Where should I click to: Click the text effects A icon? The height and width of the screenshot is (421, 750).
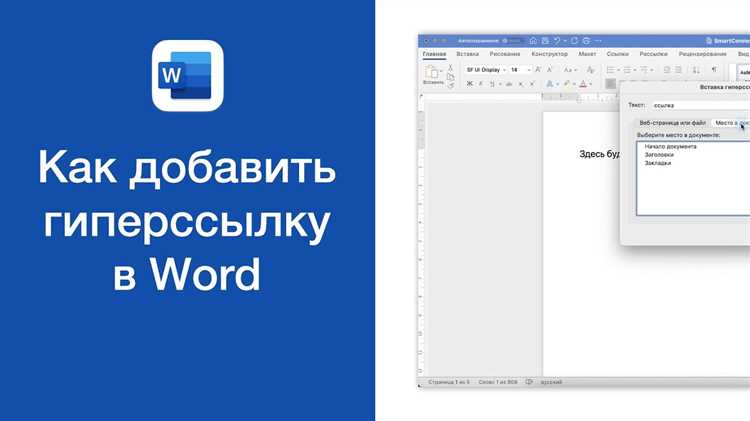[x=550, y=84]
